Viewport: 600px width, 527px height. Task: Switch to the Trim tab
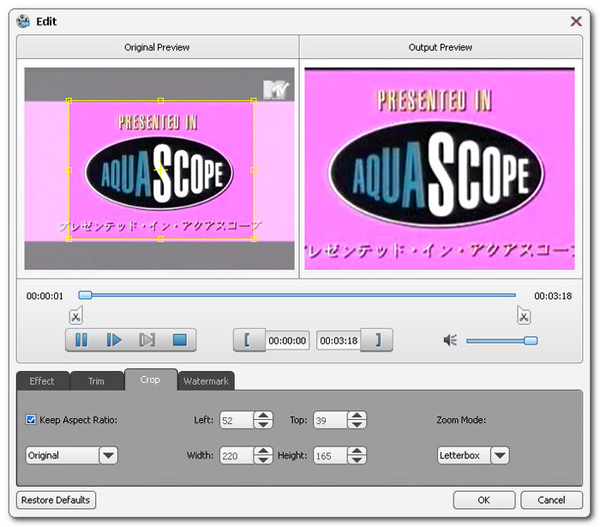pos(96,381)
